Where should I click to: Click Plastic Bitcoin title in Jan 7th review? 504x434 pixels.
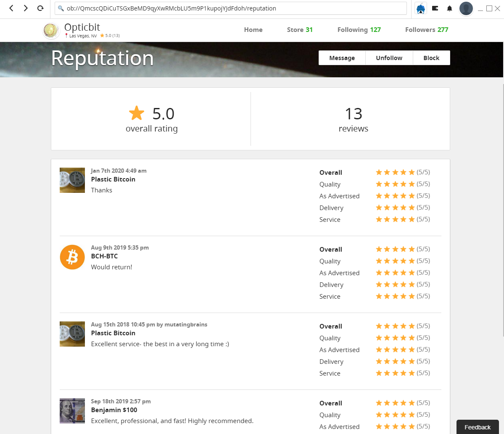(113, 179)
